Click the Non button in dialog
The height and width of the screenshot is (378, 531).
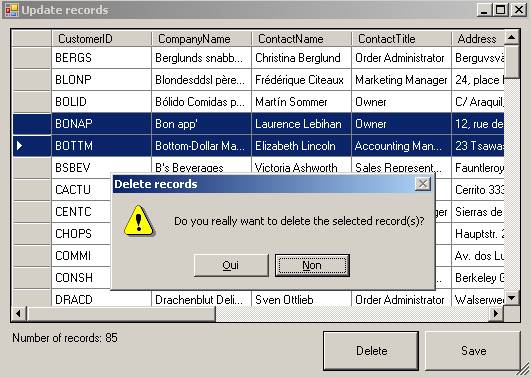pos(312,265)
